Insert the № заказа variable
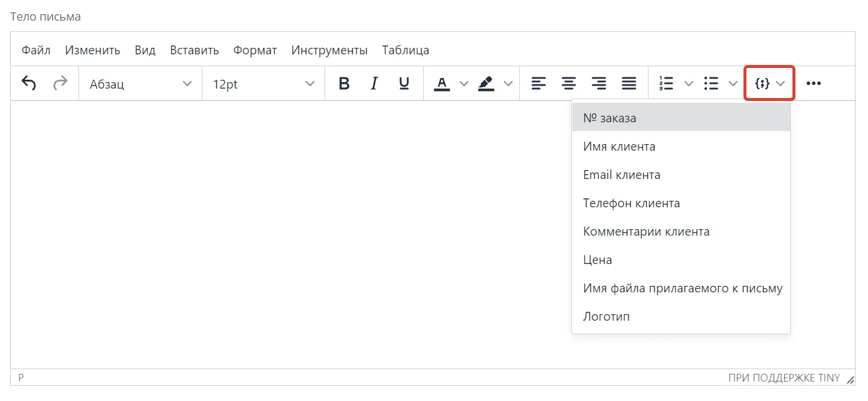 [x=681, y=118]
